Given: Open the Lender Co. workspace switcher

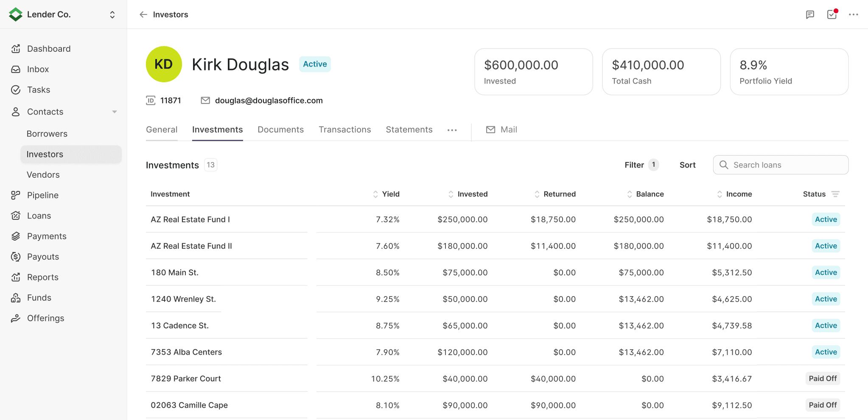Looking at the screenshot, I should (112, 14).
